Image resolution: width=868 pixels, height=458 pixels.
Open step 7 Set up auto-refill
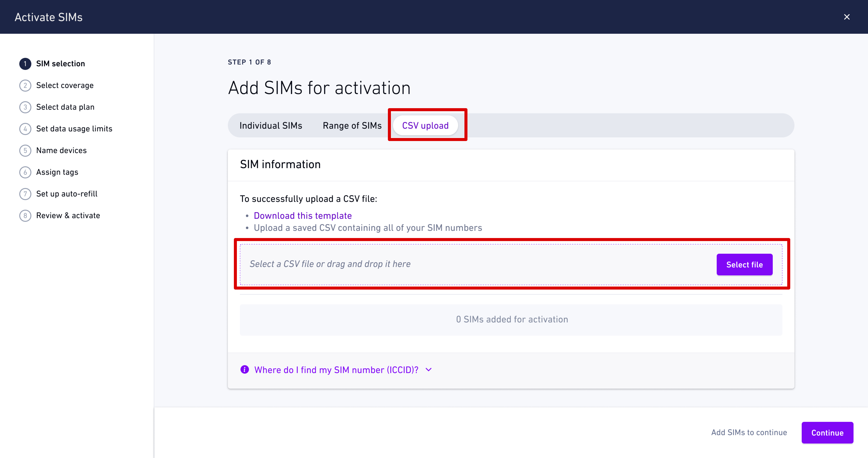25,194
